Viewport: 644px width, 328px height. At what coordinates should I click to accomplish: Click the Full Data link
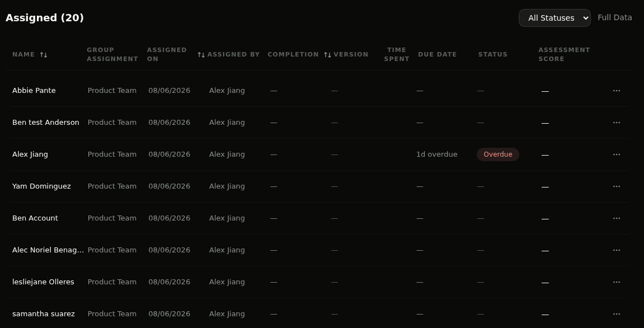[615, 17]
